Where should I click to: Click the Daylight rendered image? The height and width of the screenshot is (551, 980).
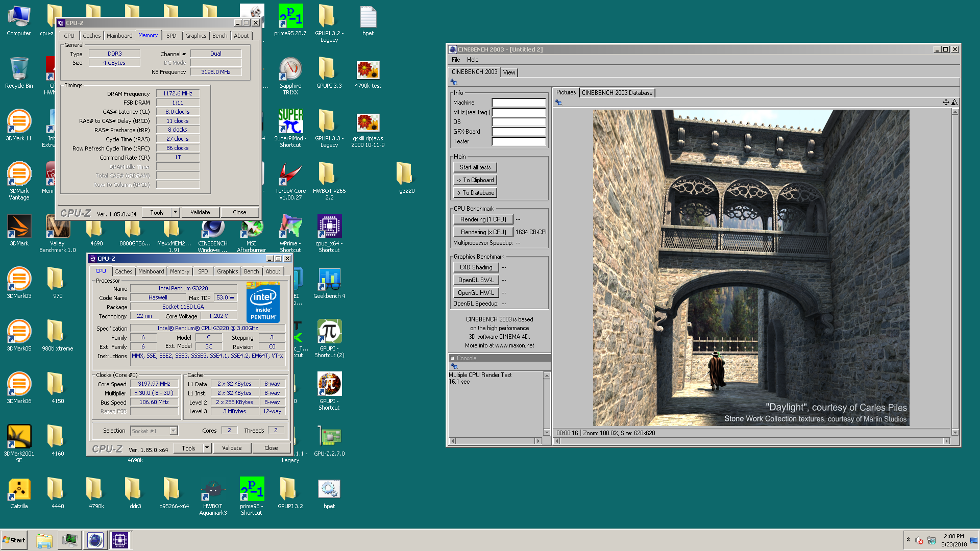(x=751, y=268)
